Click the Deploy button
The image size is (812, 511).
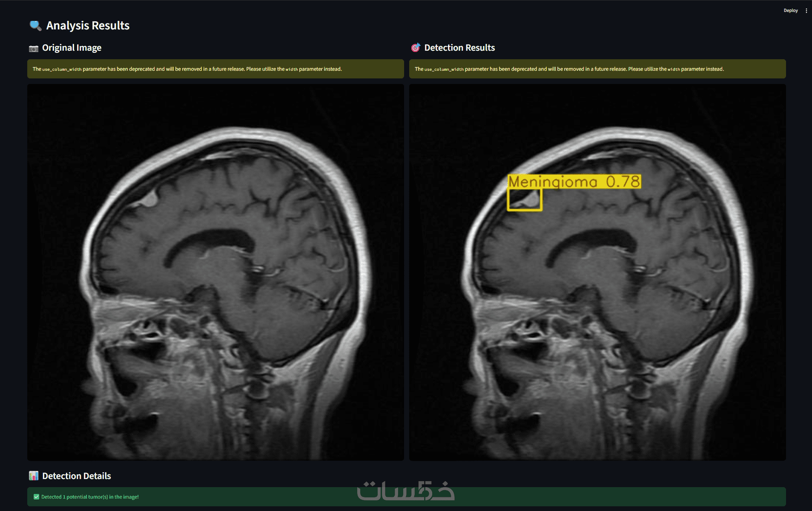tap(790, 10)
